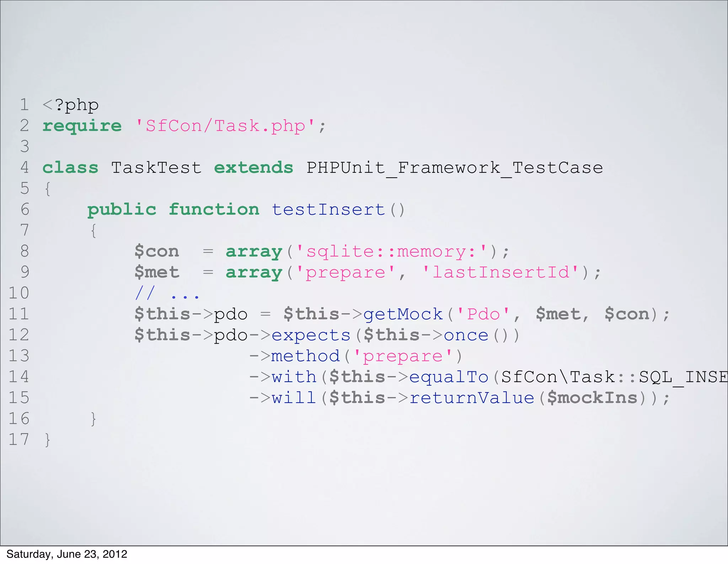Select the 'equalTo' method call
The height and width of the screenshot is (564, 728).
point(449,377)
